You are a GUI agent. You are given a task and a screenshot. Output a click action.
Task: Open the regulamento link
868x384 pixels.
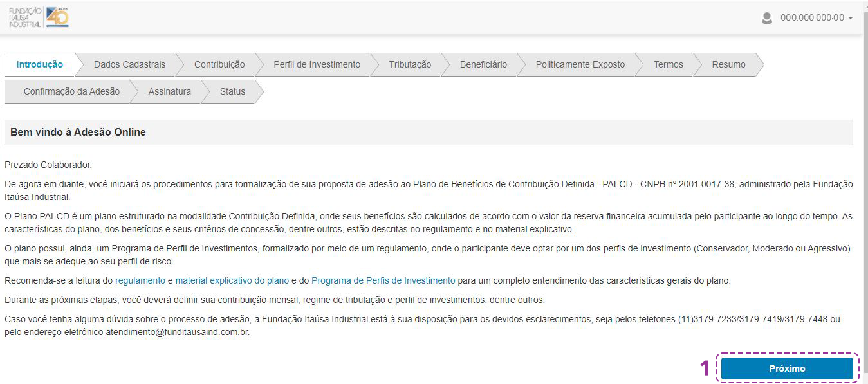140,280
